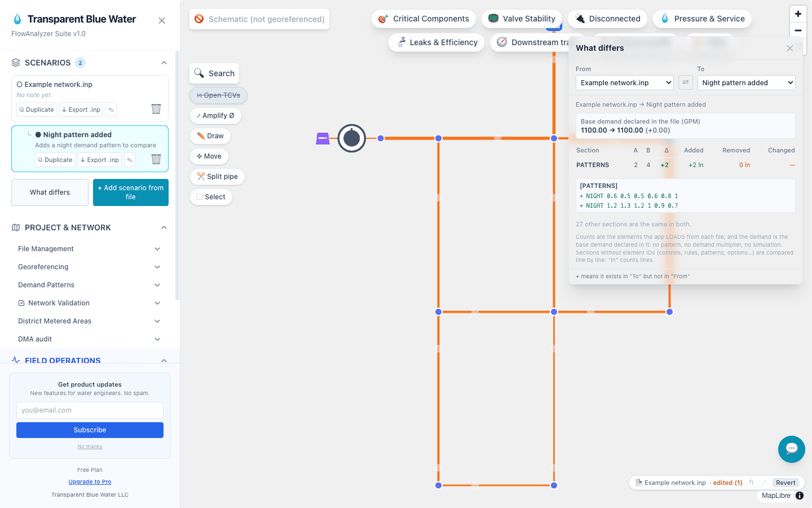The image size is (812, 508).
Task: Expand DMA audit
Action: 90,339
